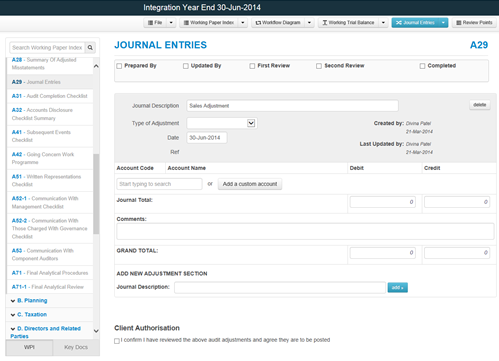Open A71 Final Analytical Procedures
The image size is (499, 361).
pyautogui.click(x=50, y=273)
